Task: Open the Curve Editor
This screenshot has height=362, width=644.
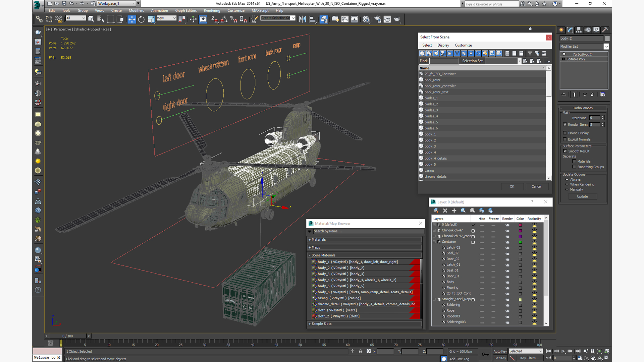Action: coord(345,19)
